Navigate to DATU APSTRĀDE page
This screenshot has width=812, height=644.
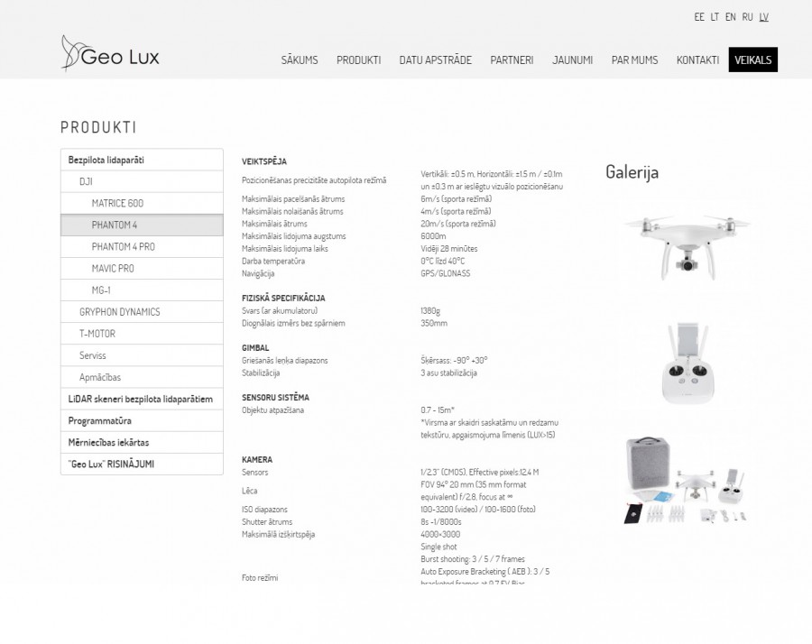pyautogui.click(x=435, y=60)
